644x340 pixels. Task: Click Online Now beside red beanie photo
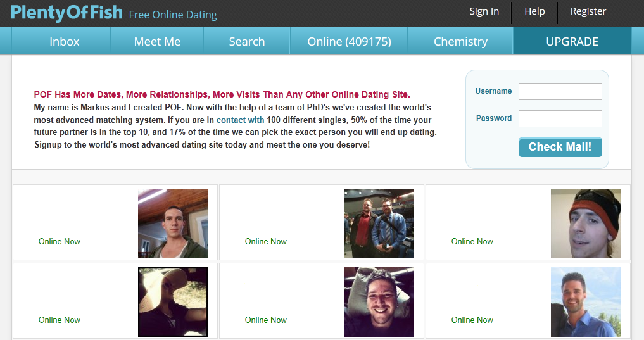point(472,241)
